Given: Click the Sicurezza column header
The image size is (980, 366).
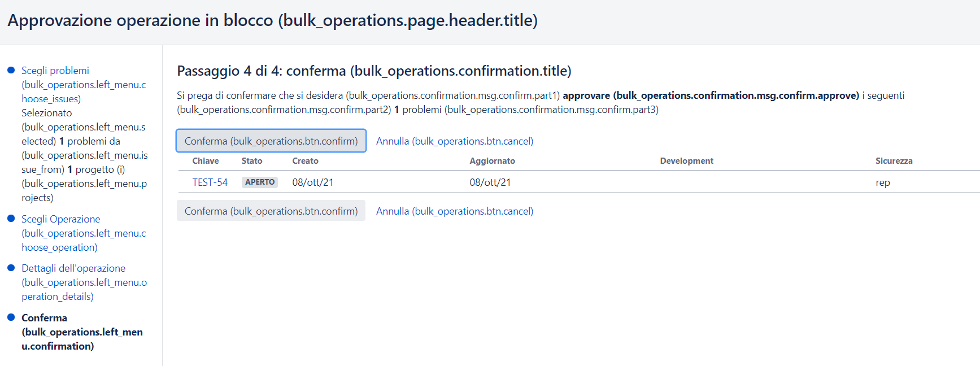Looking at the screenshot, I should (x=894, y=161).
